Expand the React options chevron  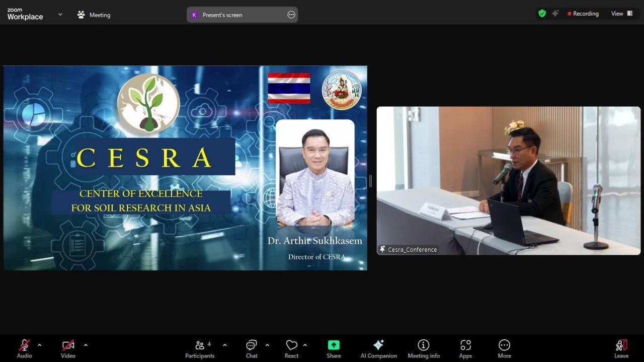(x=304, y=345)
